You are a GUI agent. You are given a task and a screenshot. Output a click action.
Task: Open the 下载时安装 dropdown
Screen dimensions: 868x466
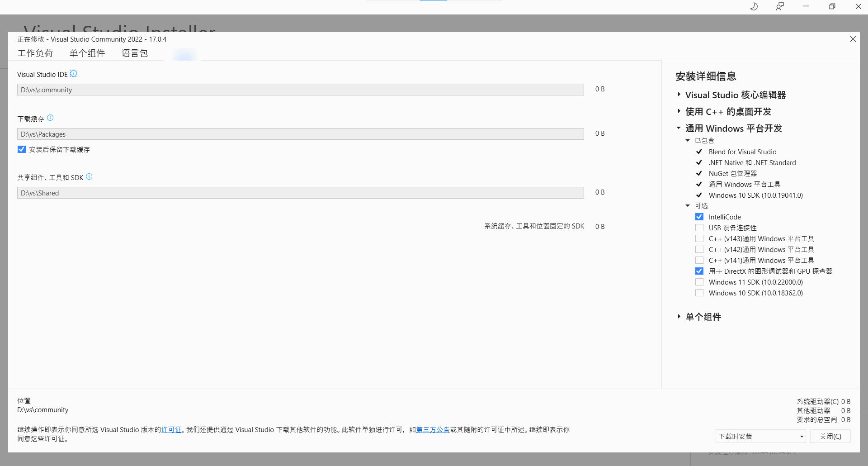[x=761, y=436]
